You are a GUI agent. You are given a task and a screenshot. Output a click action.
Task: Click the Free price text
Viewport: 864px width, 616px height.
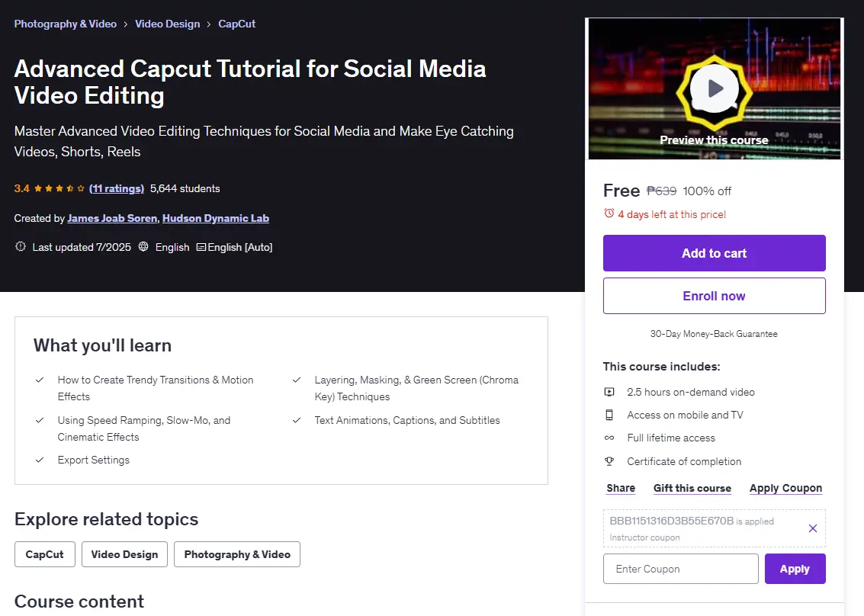coord(622,191)
